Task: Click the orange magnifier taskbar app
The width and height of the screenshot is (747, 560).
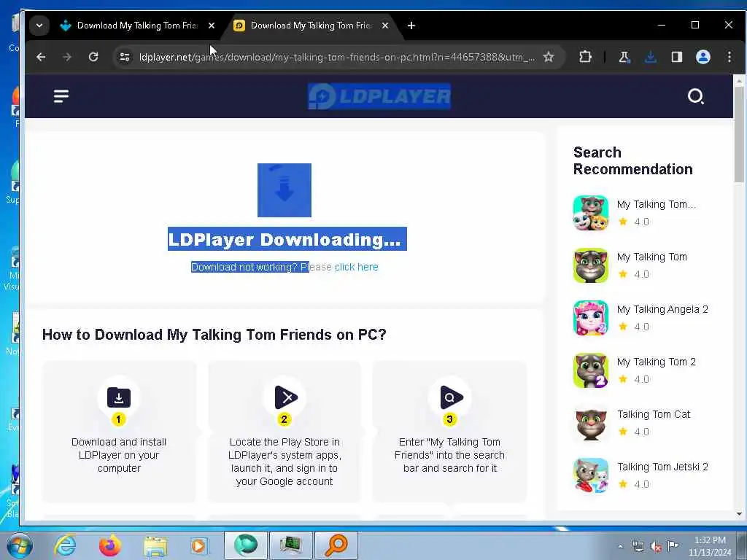Action: (336, 545)
